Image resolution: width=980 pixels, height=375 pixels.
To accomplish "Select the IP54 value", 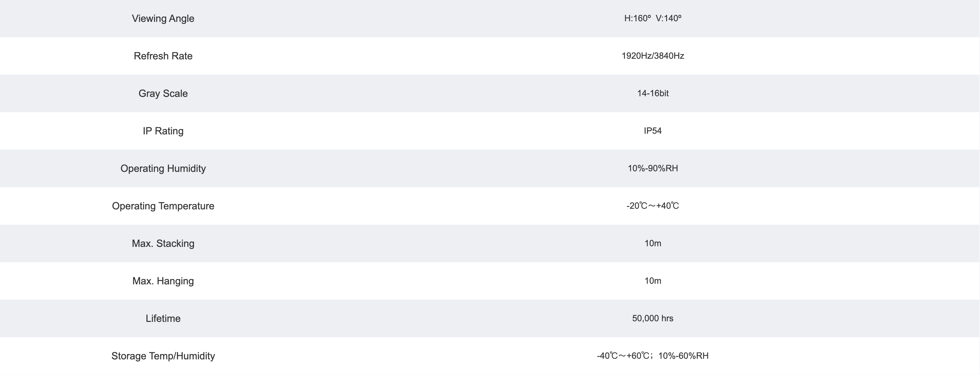I will tap(653, 131).
